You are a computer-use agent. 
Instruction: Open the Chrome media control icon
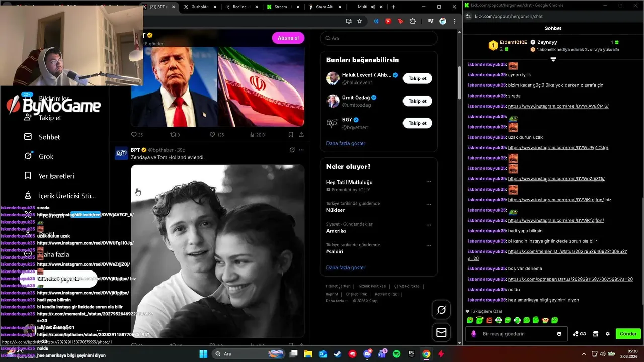coord(430,21)
